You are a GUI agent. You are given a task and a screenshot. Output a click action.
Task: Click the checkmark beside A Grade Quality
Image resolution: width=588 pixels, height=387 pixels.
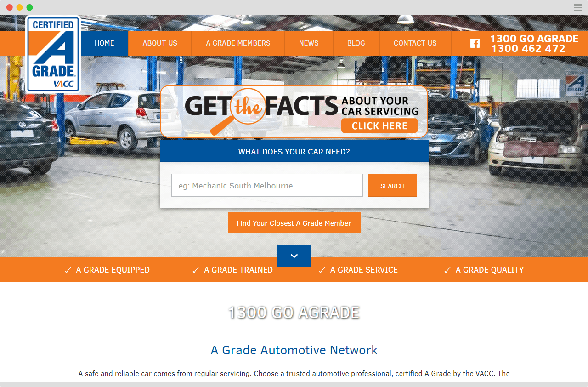click(447, 270)
